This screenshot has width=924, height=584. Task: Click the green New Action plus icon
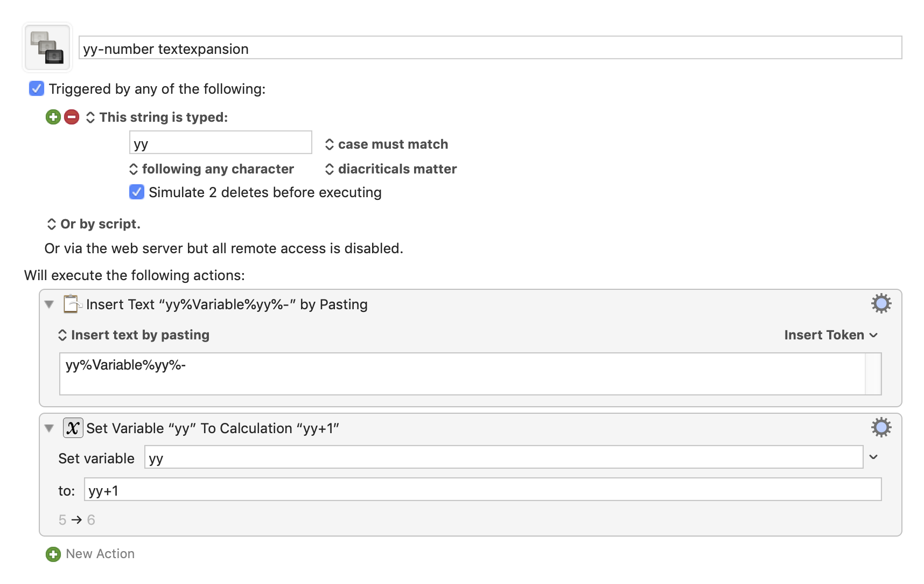[x=53, y=554]
